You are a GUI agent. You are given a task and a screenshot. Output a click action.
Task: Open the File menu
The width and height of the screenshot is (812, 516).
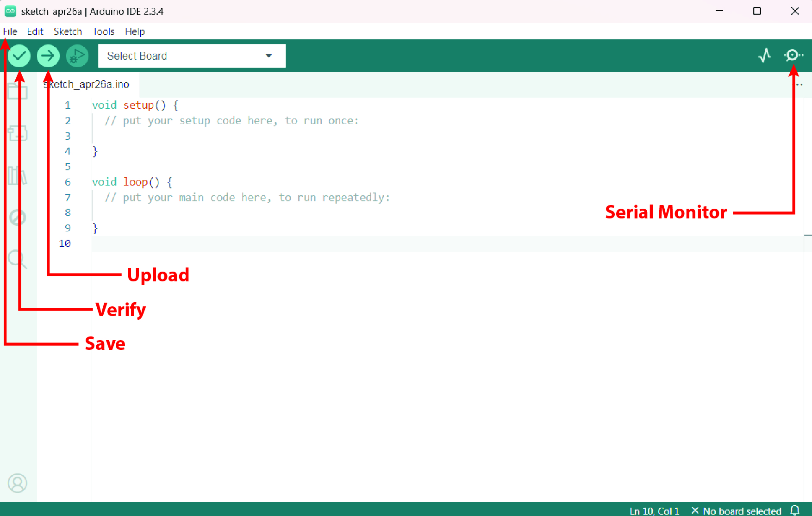[x=10, y=31]
